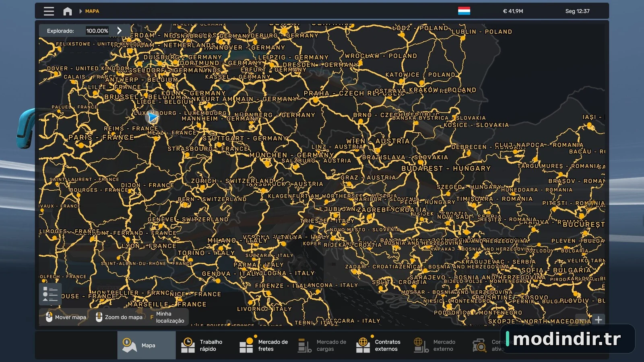Screen dimensions: 644x362
Task: Click the PLEVEN - BULGARIA map label
Action: [x=578, y=241]
